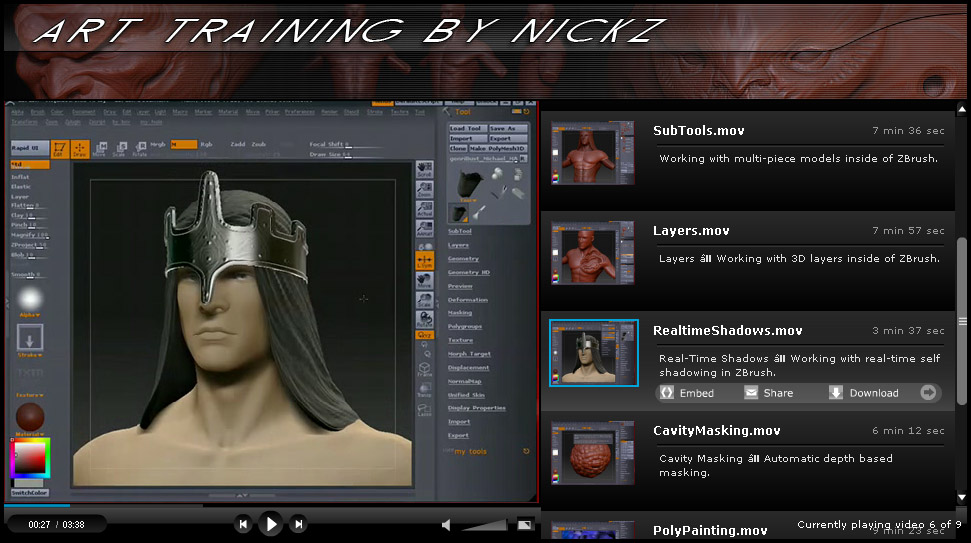Open the Layers.mov video thumbnail
Image resolution: width=971 pixels, height=543 pixels.
point(593,253)
